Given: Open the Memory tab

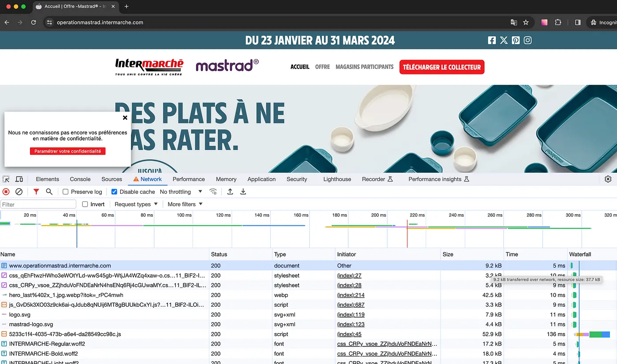Looking at the screenshot, I should pos(226,179).
